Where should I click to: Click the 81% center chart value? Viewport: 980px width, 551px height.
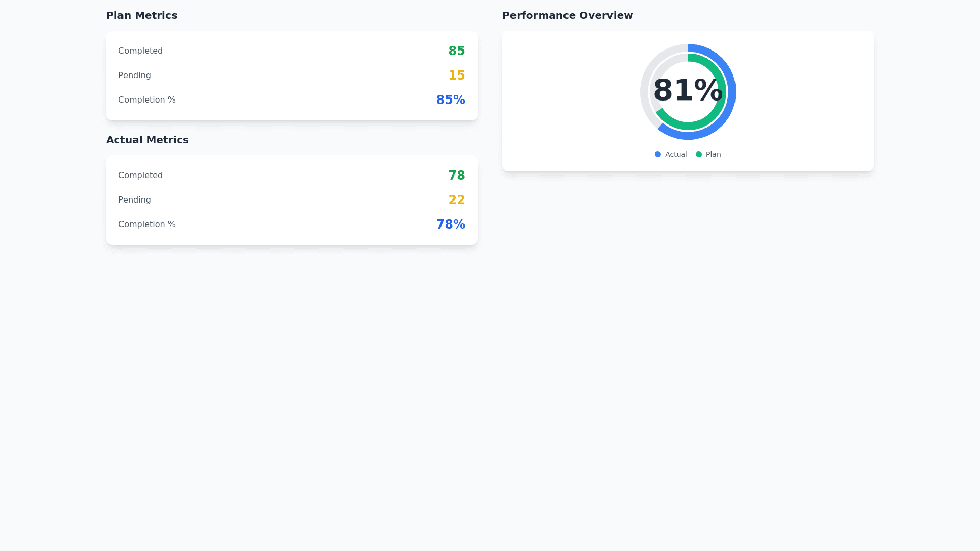(x=688, y=90)
